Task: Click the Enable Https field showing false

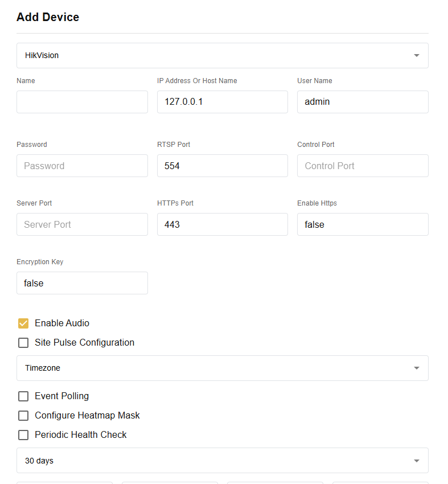Action: (363, 224)
